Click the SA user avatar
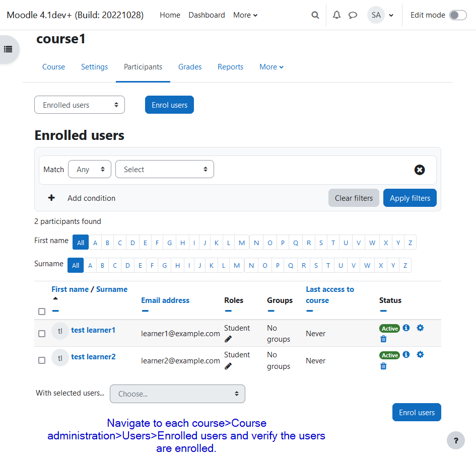 (376, 15)
